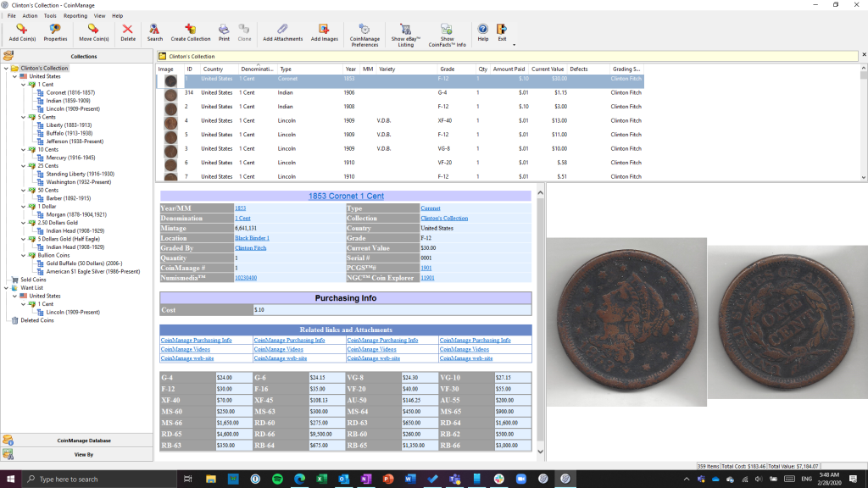Open the Deleted Coins folder
The height and width of the screenshot is (488, 868).
pos(37,320)
